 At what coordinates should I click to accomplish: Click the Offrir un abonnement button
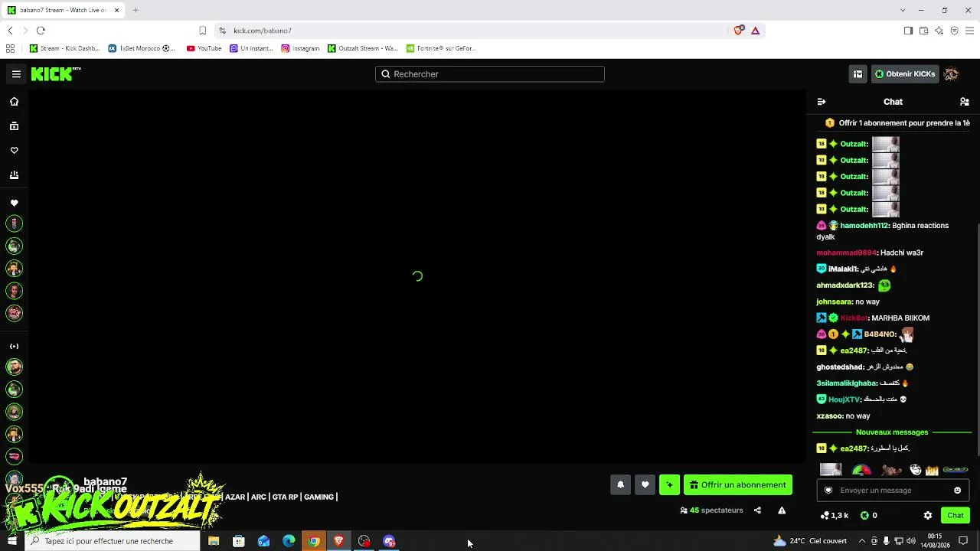[737, 484]
